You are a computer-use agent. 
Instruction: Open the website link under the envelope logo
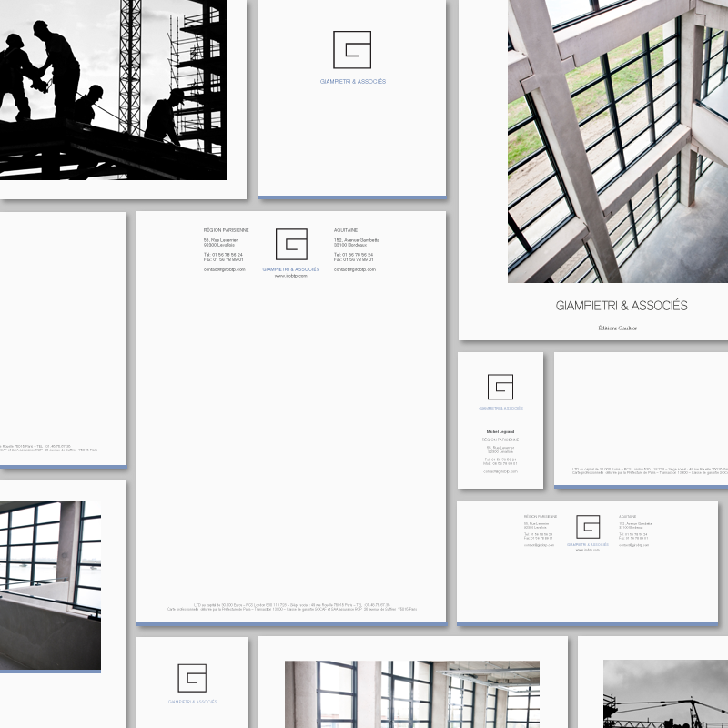(587, 550)
